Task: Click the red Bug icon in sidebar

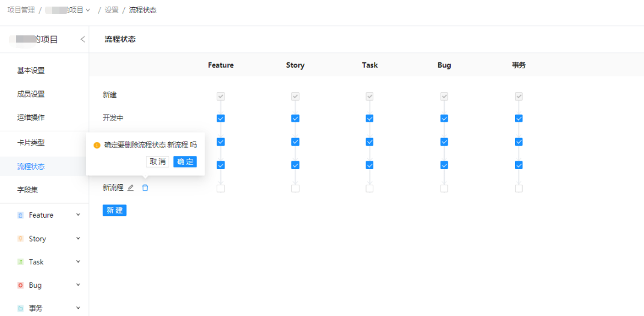Action: [x=20, y=285]
